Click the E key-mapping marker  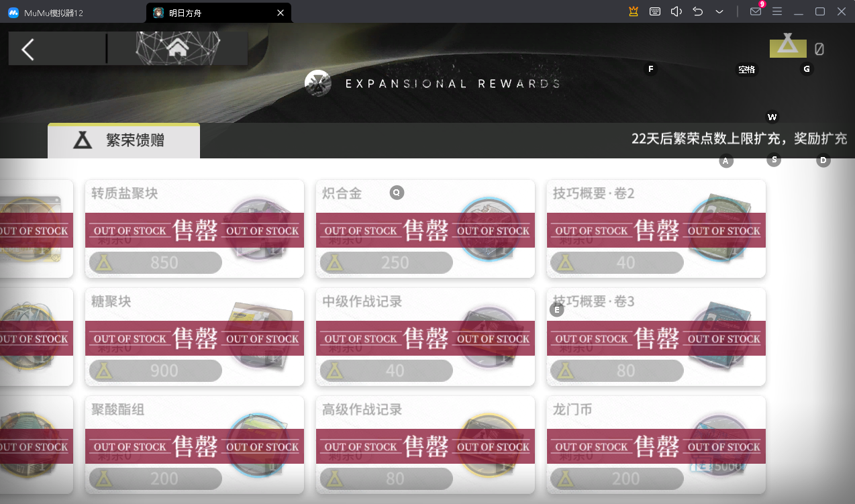click(556, 309)
